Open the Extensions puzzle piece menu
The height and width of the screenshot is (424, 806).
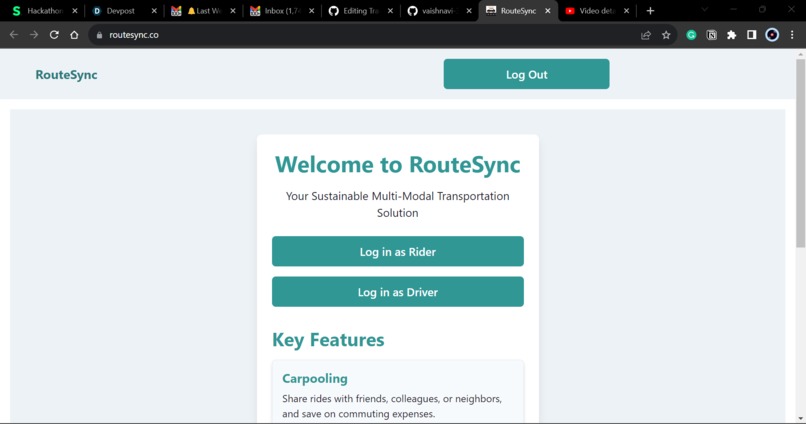tap(731, 35)
